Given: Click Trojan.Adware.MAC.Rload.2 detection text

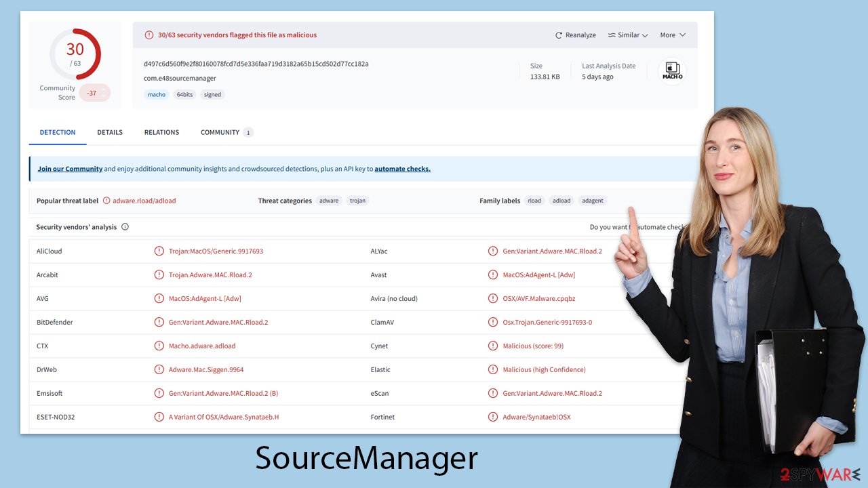Looking at the screenshot, I should [x=210, y=274].
